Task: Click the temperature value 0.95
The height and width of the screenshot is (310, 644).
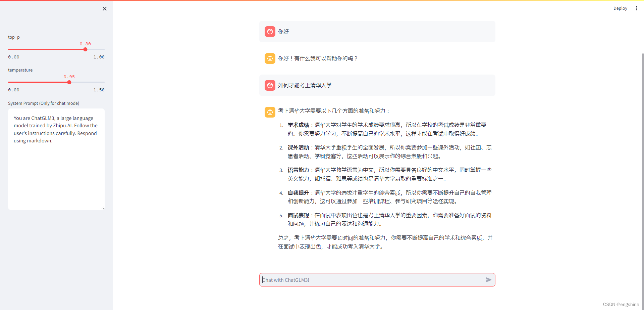Action: pyautogui.click(x=69, y=77)
